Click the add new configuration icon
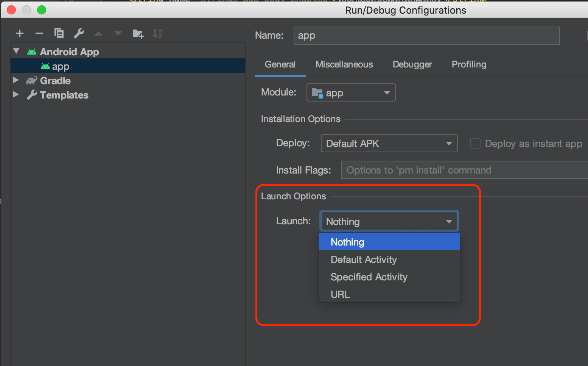Screen dimensions: 588x366 pyautogui.click(x=19, y=33)
